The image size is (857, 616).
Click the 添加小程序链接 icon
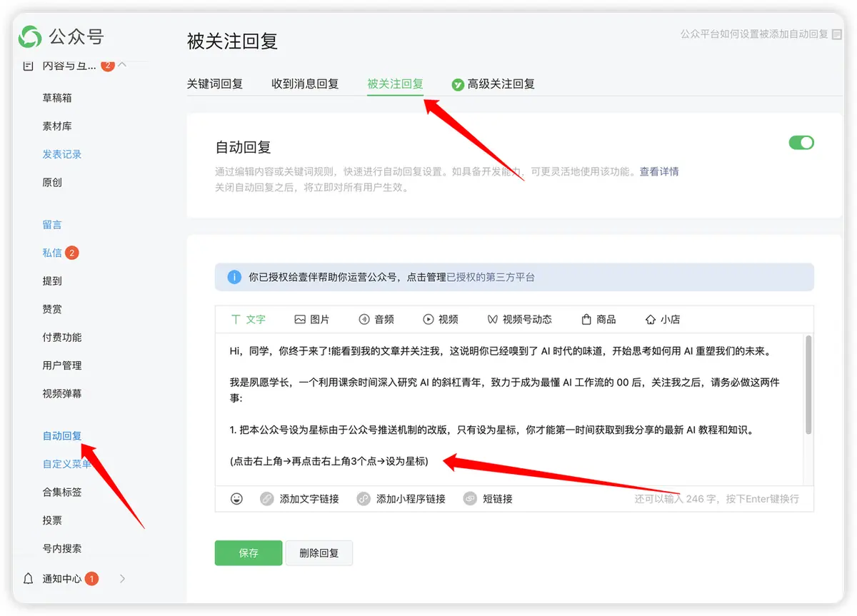click(x=363, y=499)
